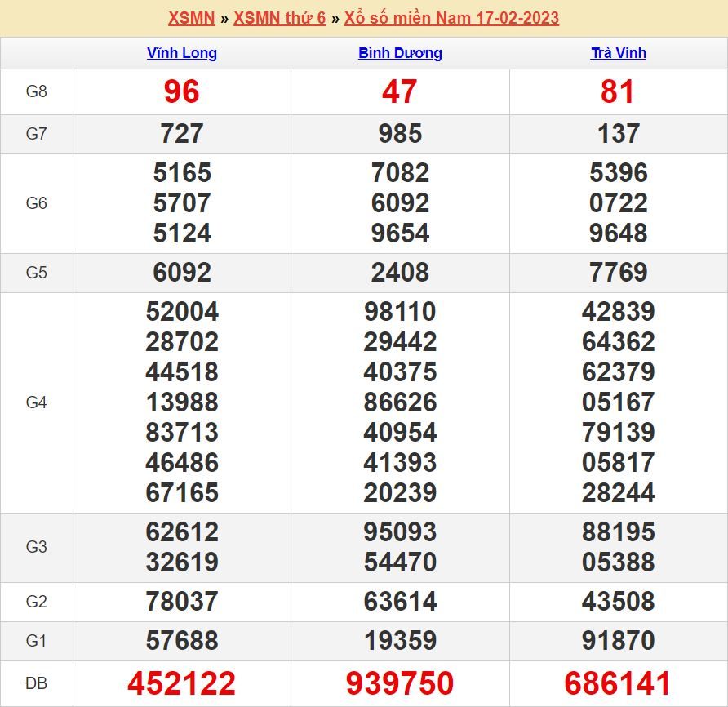Open the XSMN thứ 6 breadcrumb link
This screenshot has height=707, width=728.
pyautogui.click(x=279, y=18)
